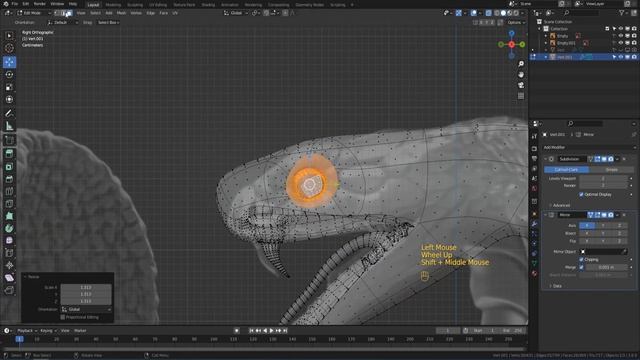This screenshot has height=360, width=640.
Task: Select the Smooth vertices tool
Action: tap(9, 240)
